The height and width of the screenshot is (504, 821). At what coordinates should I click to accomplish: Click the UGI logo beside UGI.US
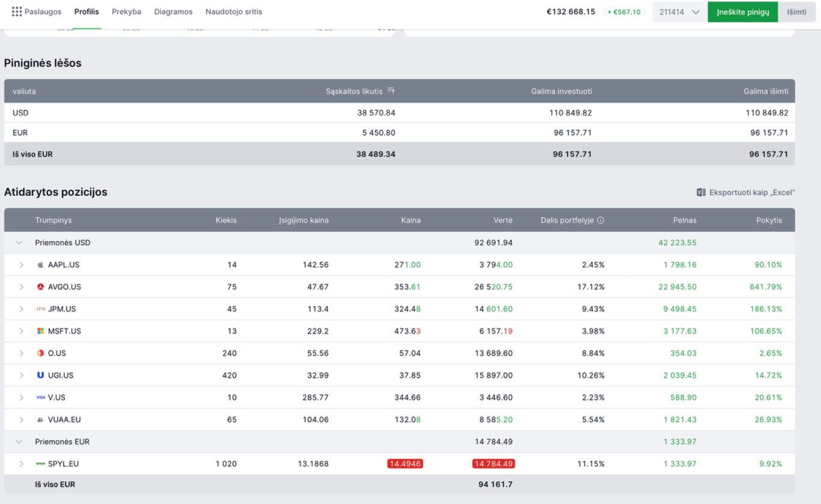(x=40, y=375)
